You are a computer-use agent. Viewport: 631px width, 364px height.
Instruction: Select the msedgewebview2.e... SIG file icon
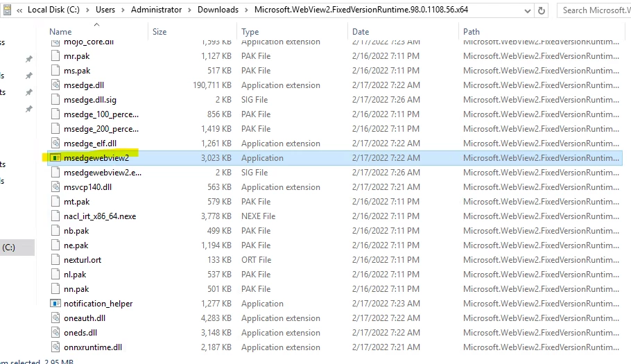coord(55,172)
